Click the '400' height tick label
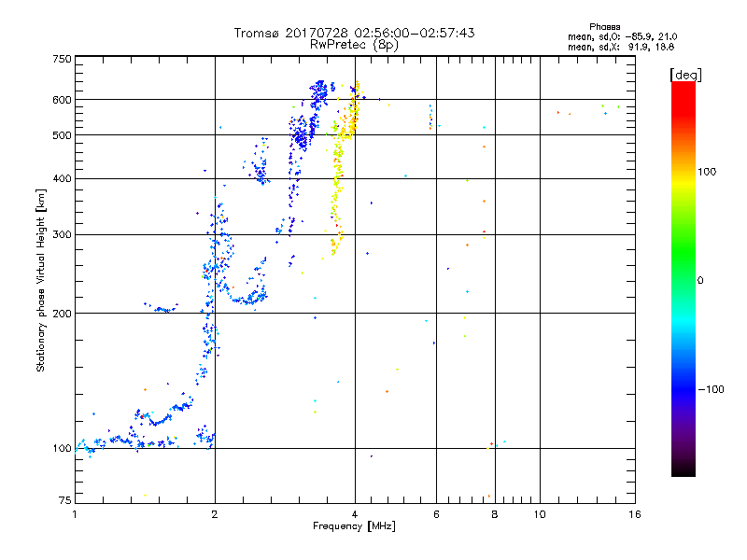The height and width of the screenshot is (560, 747). tap(62, 179)
